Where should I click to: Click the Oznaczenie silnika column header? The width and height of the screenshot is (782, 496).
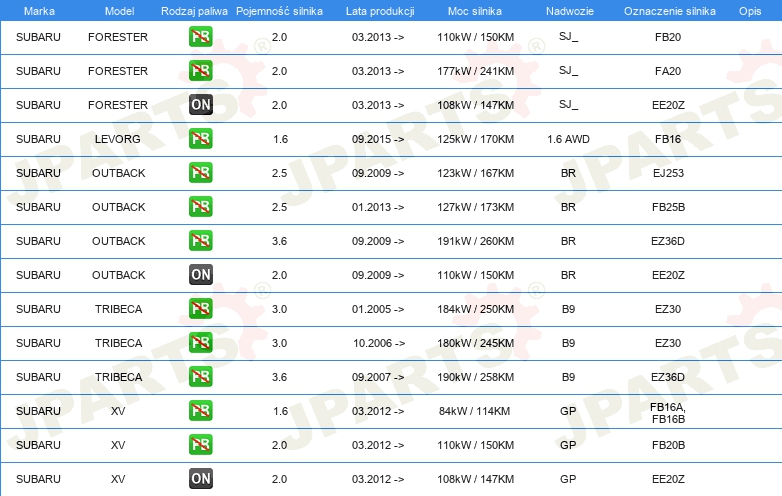click(x=669, y=11)
